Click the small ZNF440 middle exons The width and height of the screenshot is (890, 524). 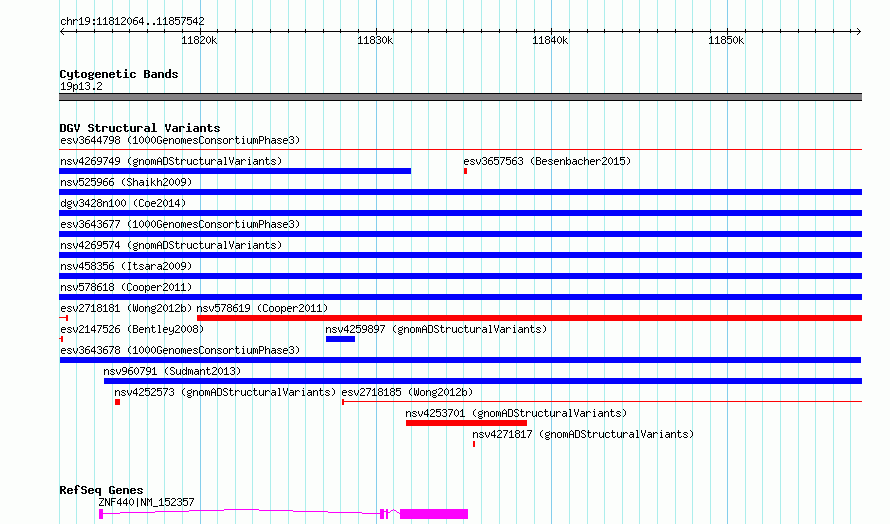(x=384, y=514)
